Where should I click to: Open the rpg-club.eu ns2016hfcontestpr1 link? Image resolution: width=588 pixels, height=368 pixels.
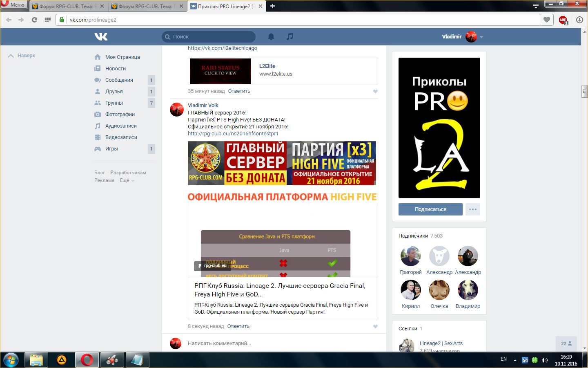click(233, 134)
